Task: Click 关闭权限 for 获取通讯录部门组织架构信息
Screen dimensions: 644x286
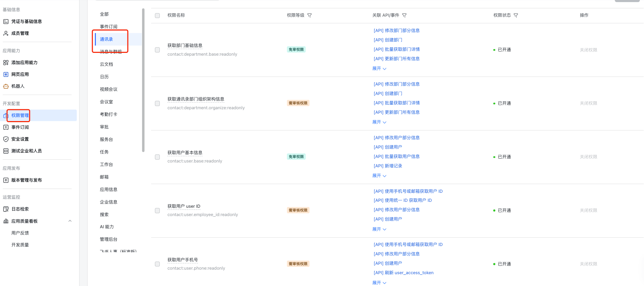Action: (x=588, y=103)
